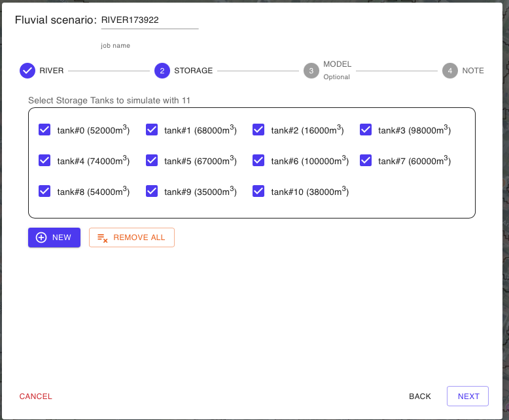Screen dimensions: 509x420
Task: Click the job name input field
Action: point(149,20)
